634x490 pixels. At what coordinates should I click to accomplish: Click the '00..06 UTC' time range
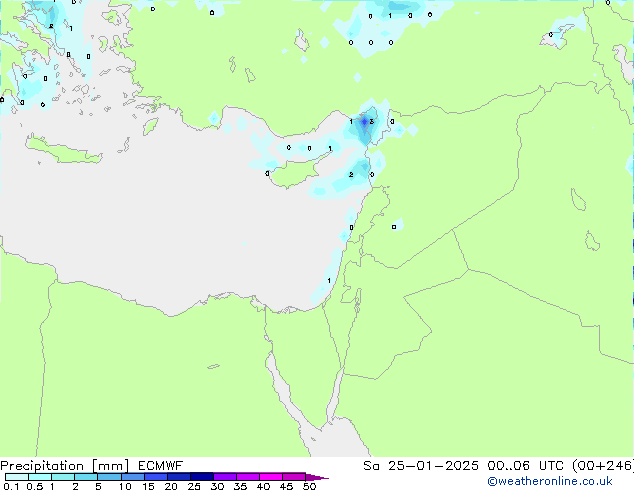point(526,466)
